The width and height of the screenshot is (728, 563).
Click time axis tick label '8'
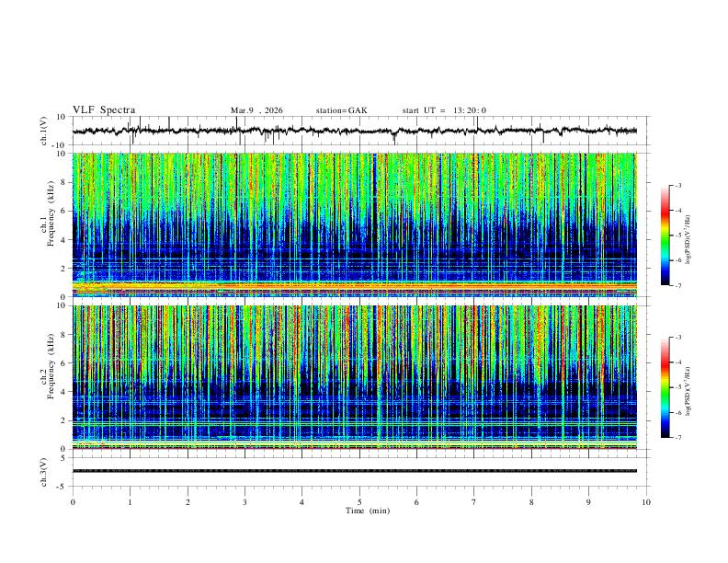(x=531, y=502)
